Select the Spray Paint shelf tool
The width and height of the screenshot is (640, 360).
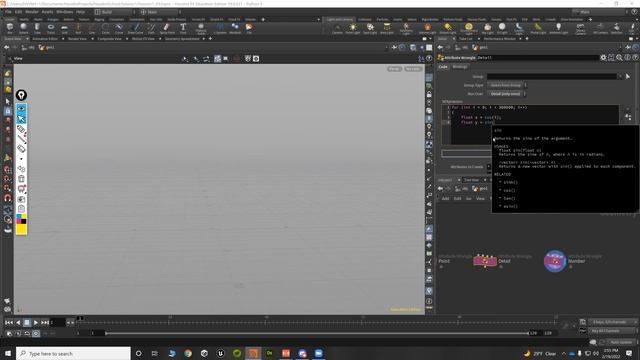(x=167, y=29)
